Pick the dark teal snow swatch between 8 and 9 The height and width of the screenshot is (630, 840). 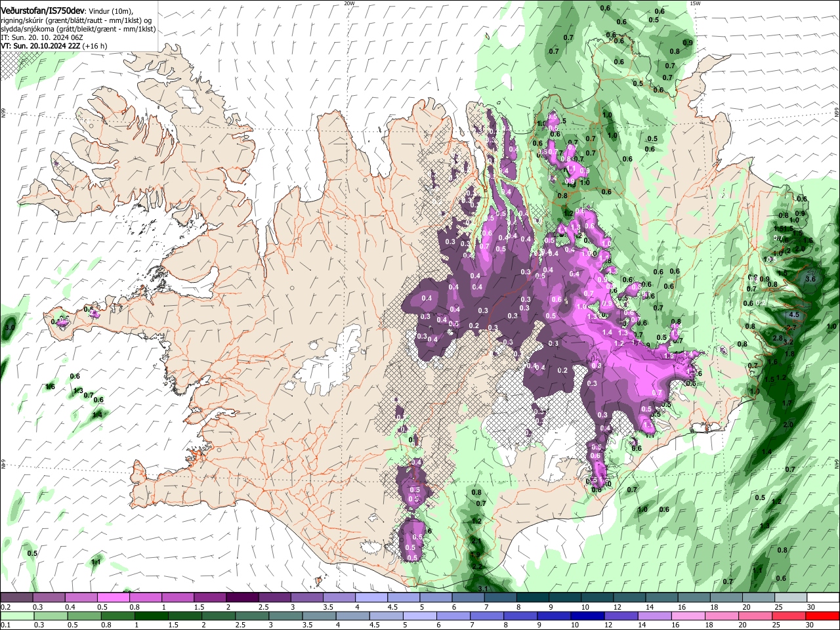(532, 598)
